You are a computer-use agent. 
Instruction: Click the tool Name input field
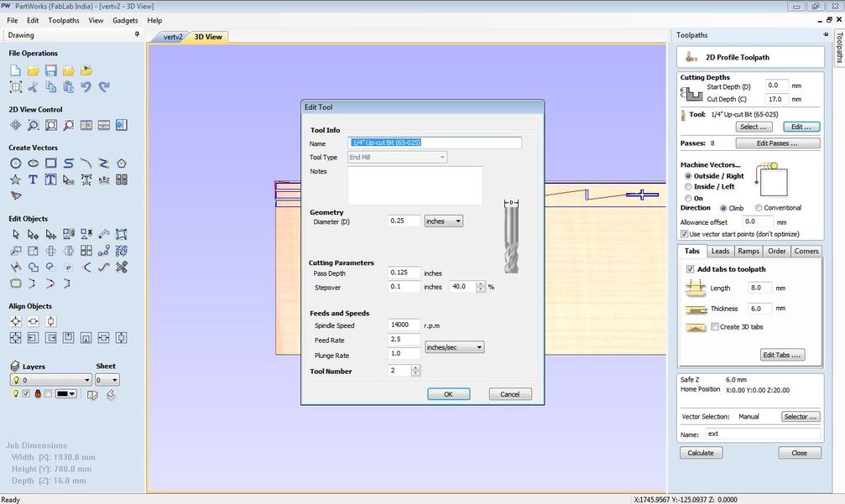[435, 143]
